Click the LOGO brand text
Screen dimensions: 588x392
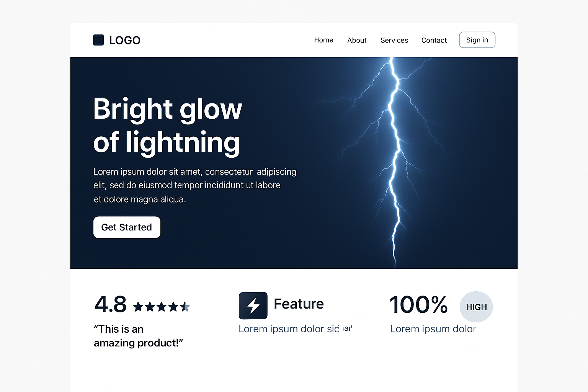pyautogui.click(x=125, y=40)
